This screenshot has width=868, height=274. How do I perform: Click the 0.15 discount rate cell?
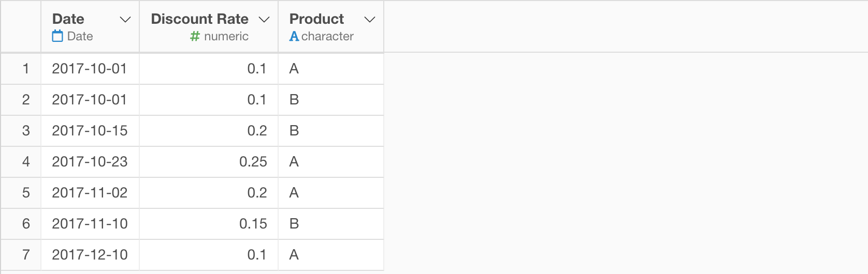click(x=253, y=224)
